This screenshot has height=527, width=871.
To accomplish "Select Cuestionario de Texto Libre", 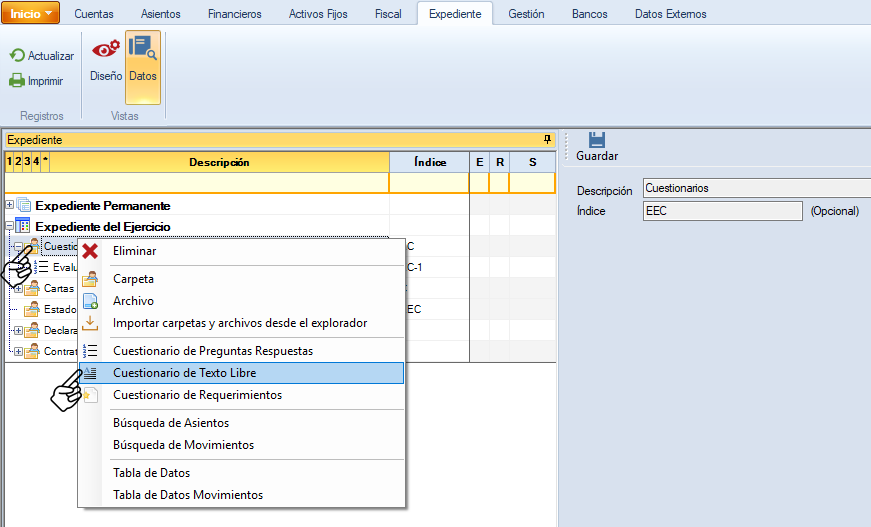I will (x=184, y=373).
